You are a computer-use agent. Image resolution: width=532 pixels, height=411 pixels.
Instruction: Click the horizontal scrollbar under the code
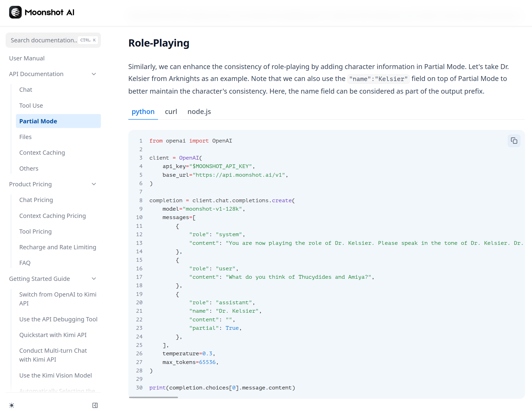[x=153, y=397]
